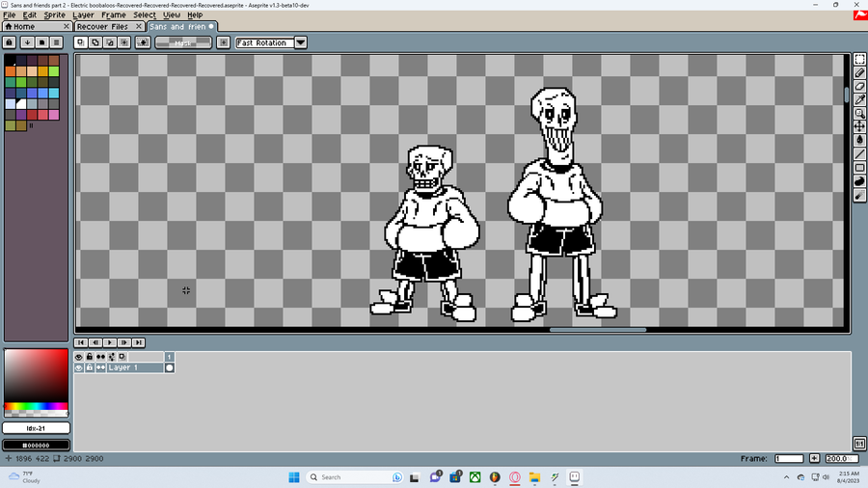868x488 pixels.
Task: Click the sort palette arrow icon
Action: [27, 42]
